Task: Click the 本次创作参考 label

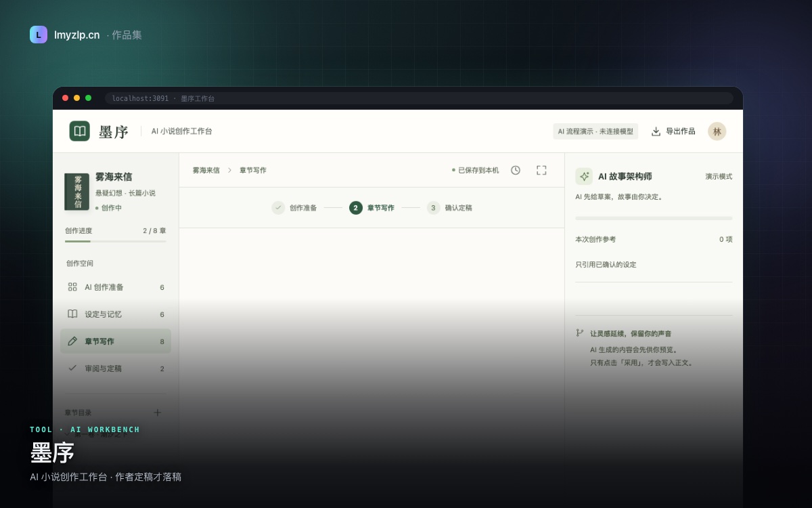Action: (x=595, y=240)
